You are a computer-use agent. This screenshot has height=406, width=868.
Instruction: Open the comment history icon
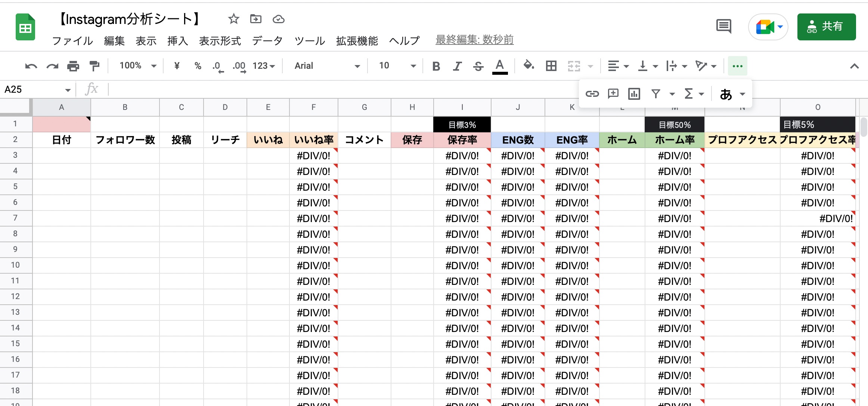pos(723,27)
